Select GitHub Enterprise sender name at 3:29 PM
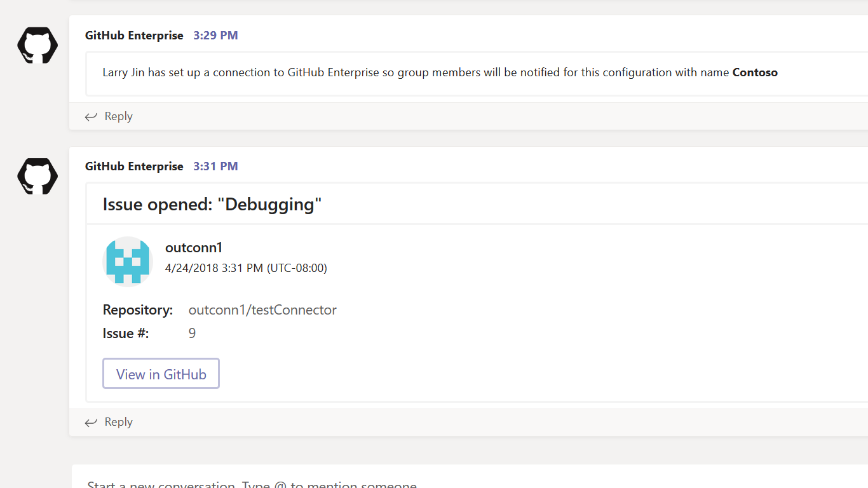The width and height of the screenshot is (868, 488). [x=134, y=36]
